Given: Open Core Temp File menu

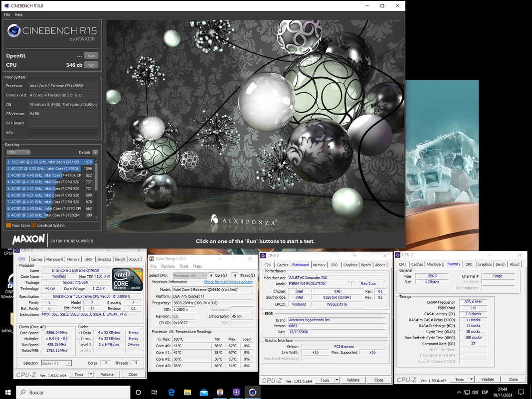Looking at the screenshot, I should 154,266.
